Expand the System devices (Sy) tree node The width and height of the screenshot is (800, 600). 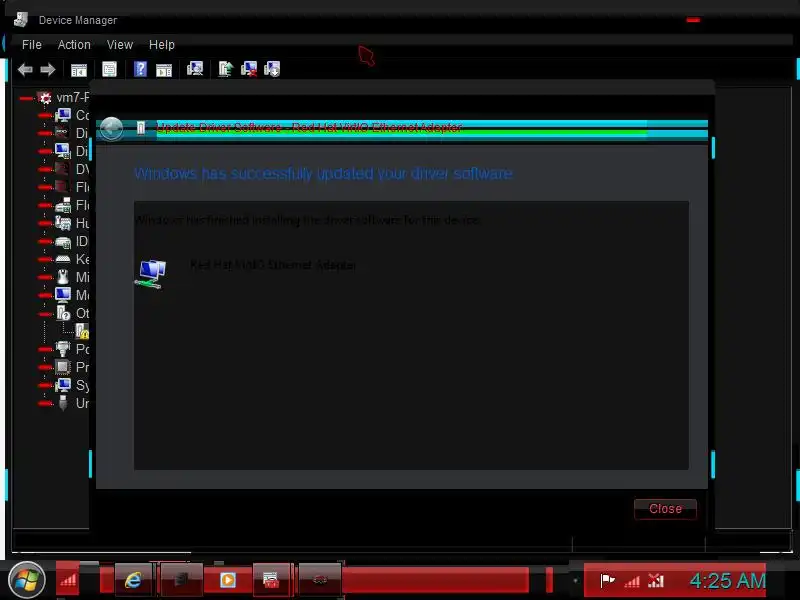[x=45, y=385]
